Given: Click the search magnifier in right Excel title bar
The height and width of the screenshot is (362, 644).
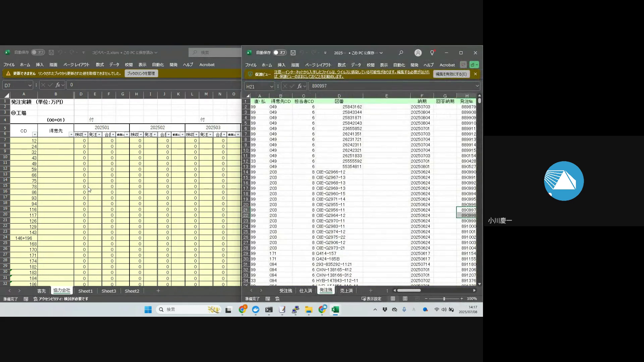Looking at the screenshot, I should (x=401, y=53).
